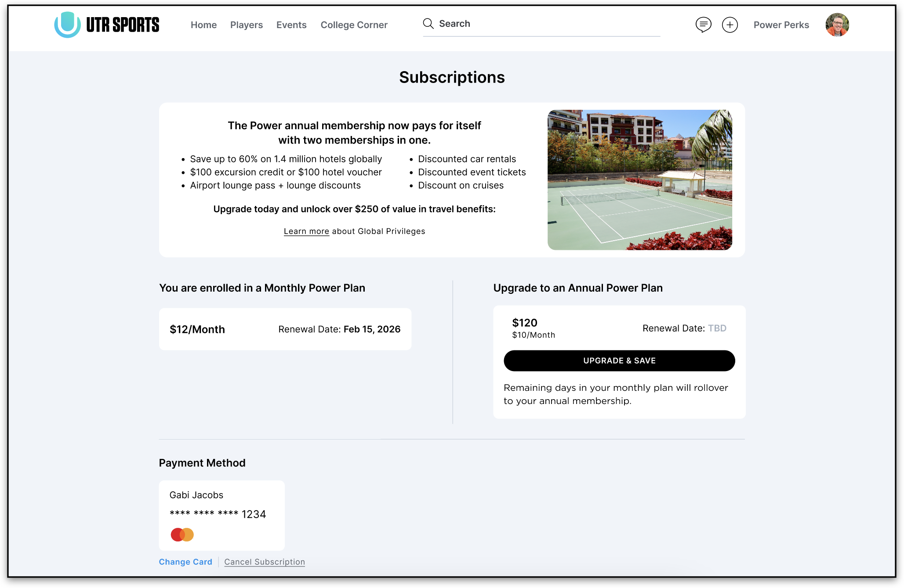Click the Change Card link
This screenshot has height=588, width=904.
pos(185,562)
